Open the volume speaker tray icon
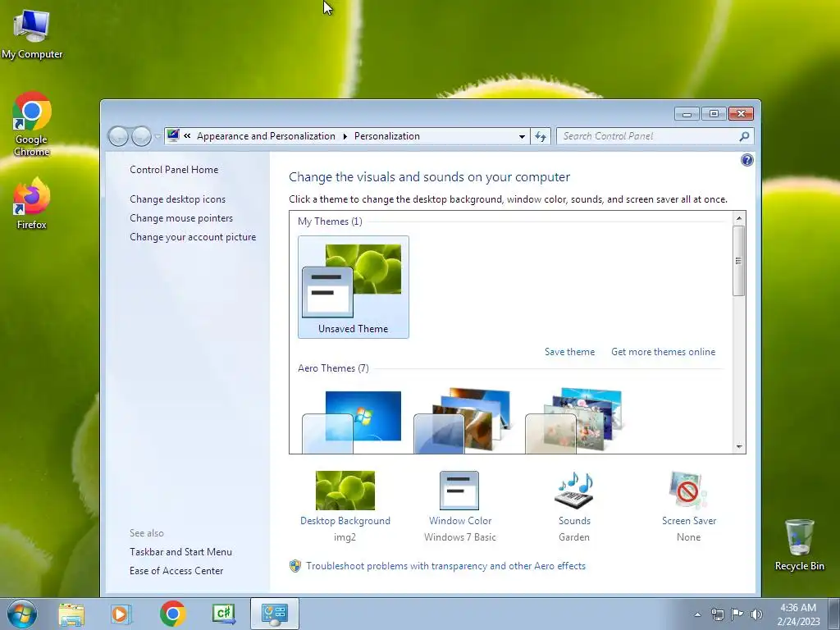Viewport: 840px width, 630px height. (x=756, y=614)
